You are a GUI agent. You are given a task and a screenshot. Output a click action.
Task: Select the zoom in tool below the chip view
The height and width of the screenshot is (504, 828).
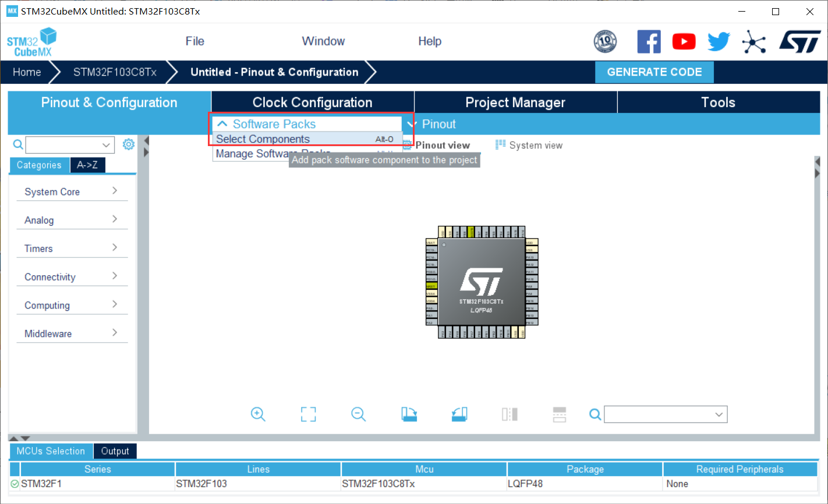click(258, 414)
